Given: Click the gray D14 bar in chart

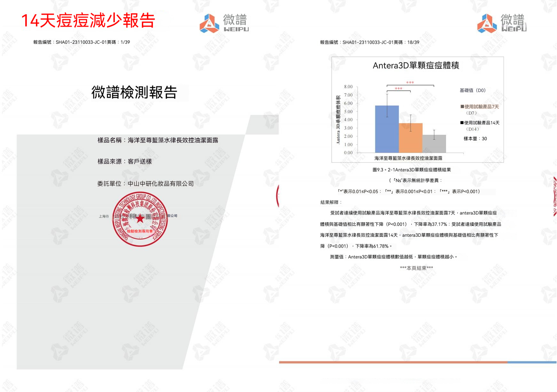Looking at the screenshot, I should pos(434,144).
